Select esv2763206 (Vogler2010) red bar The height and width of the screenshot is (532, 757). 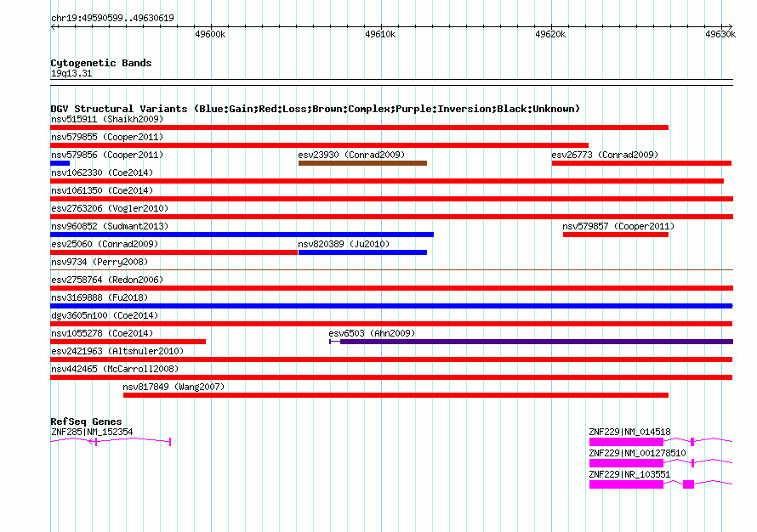391,217
